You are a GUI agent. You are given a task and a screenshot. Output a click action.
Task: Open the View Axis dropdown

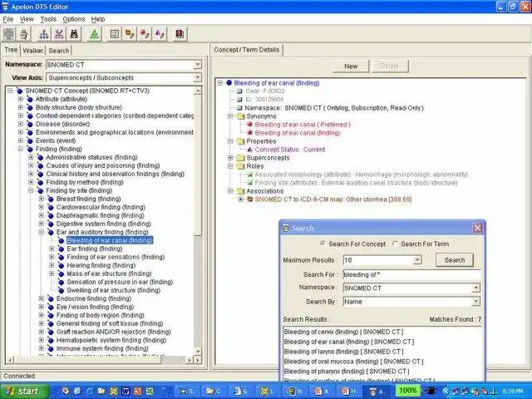pos(198,77)
